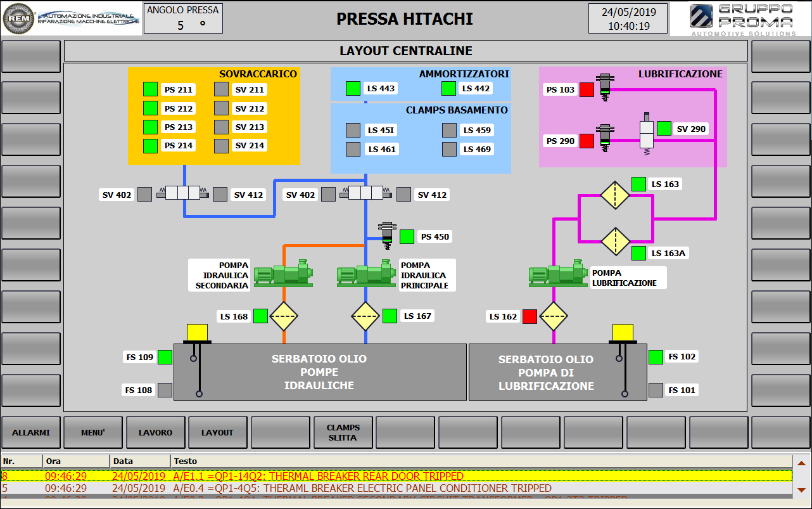Click the PS 212 green status indicator

tap(150, 108)
